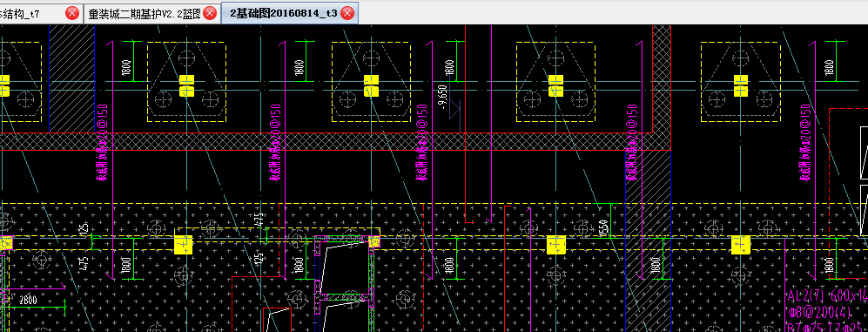Select the active 2基础图20160814_t3 tab
The width and height of the screenshot is (868, 332).
click(283, 13)
